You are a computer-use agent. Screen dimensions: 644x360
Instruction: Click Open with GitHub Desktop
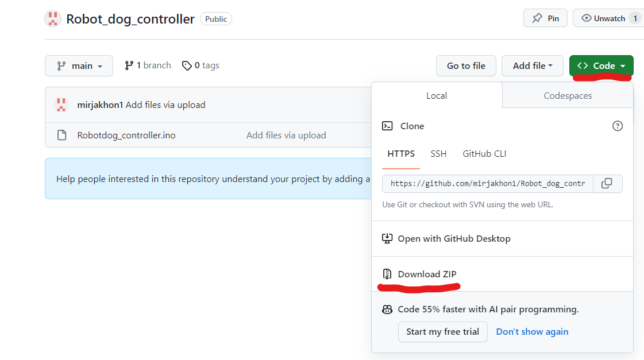(x=454, y=239)
